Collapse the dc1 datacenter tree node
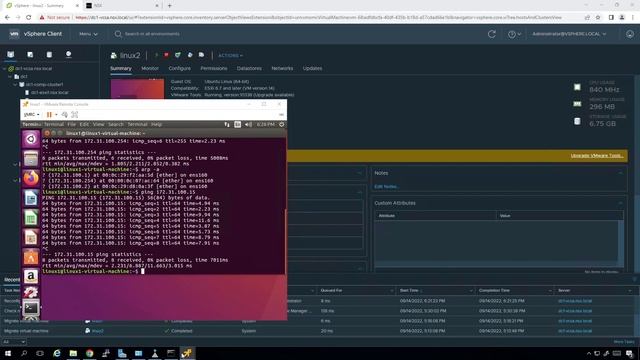This screenshot has height=360, width=640. 10,77
